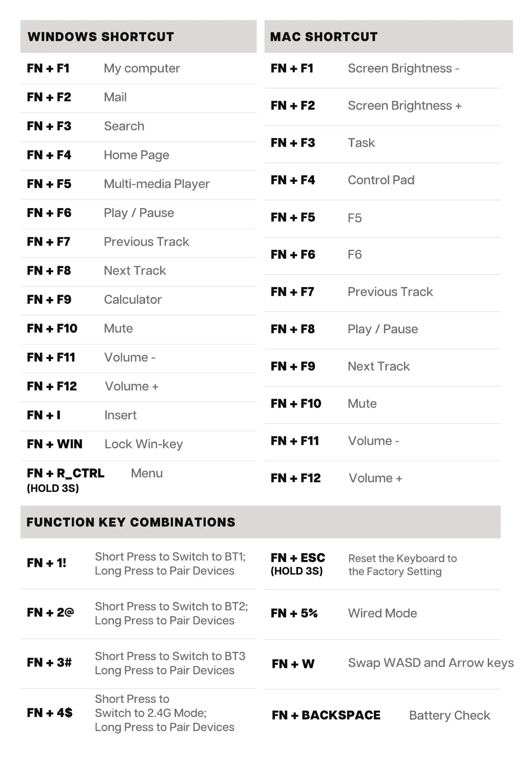Screen dimensions: 532x758
Task: Select the "Lock Win-key" description
Action: (144, 444)
